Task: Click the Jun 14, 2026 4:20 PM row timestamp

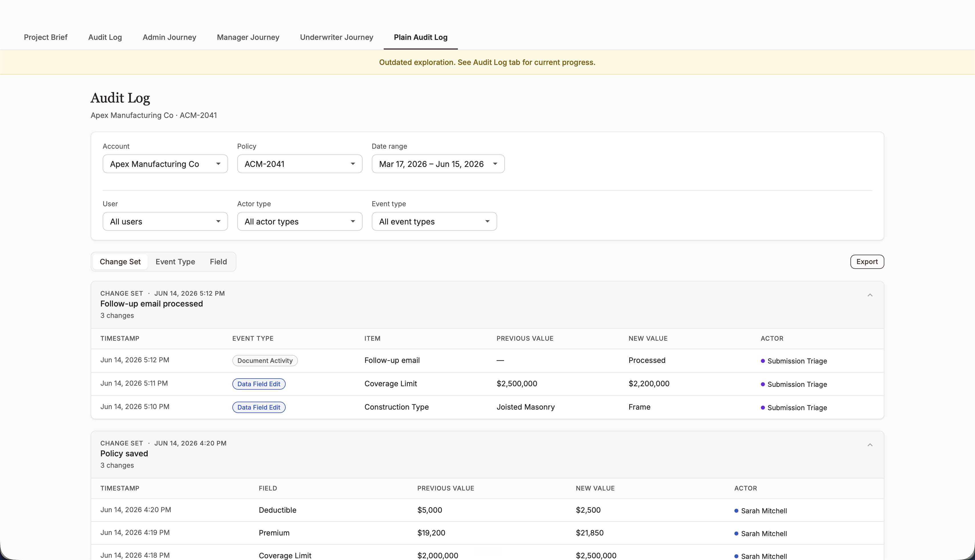Action: (135, 510)
